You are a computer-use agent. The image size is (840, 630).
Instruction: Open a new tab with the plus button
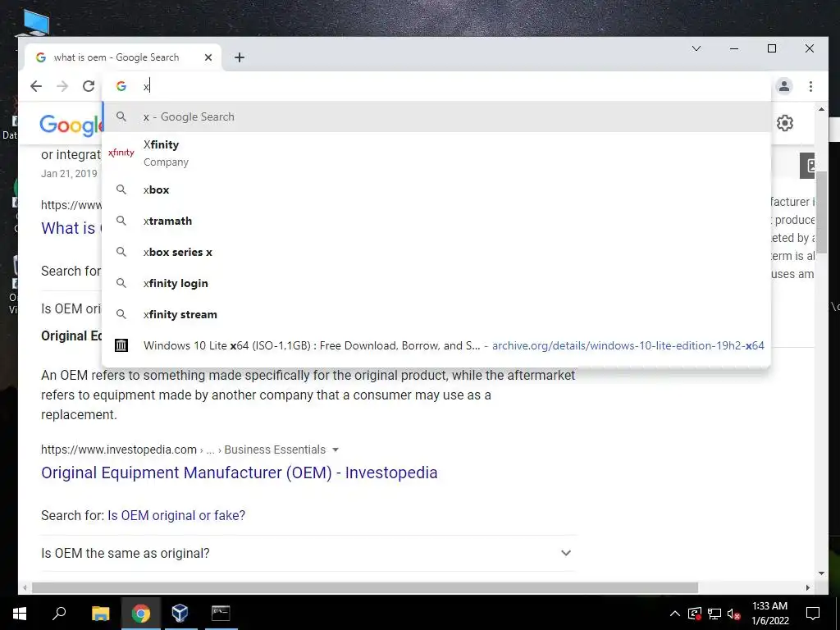[x=240, y=57]
